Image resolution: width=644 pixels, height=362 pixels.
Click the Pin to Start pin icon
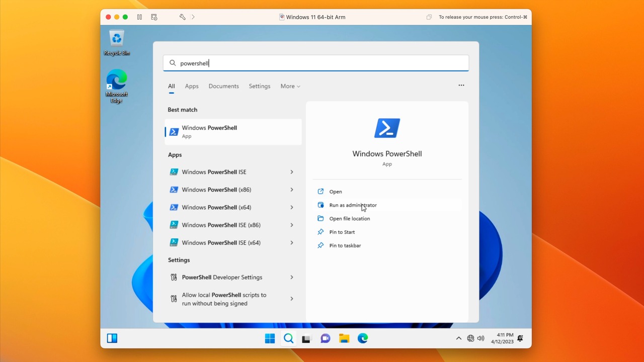tap(320, 232)
